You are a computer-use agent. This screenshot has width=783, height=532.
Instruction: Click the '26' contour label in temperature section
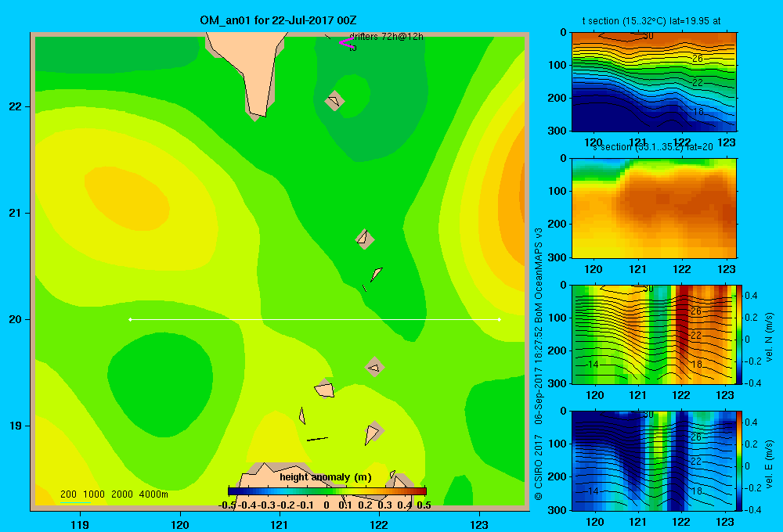point(698,59)
